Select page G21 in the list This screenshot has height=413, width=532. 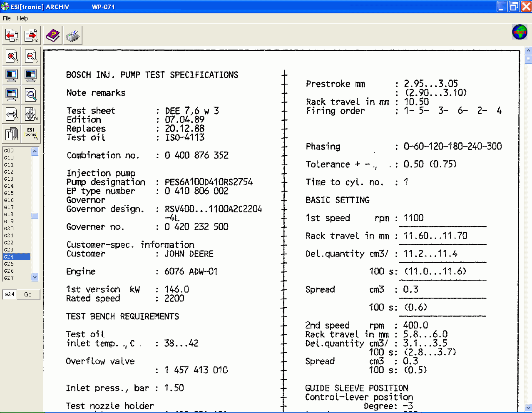[x=17, y=235]
